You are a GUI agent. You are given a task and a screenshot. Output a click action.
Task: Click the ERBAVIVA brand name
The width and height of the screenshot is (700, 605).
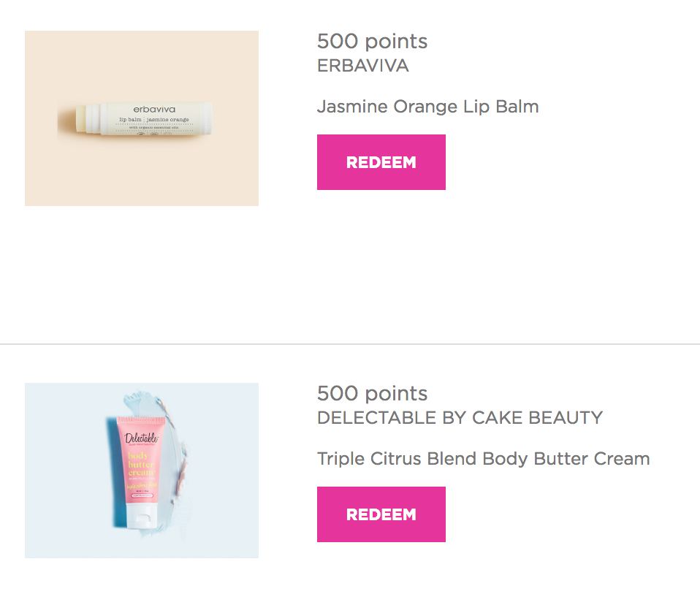(x=362, y=66)
